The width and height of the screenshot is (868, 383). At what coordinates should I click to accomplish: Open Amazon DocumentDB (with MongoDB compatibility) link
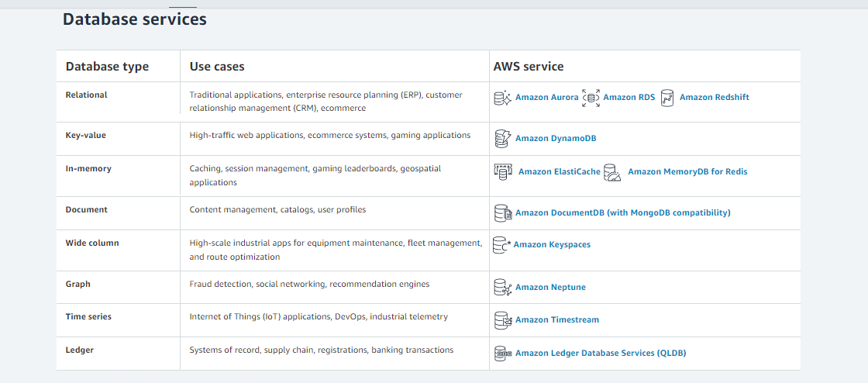pyautogui.click(x=622, y=212)
